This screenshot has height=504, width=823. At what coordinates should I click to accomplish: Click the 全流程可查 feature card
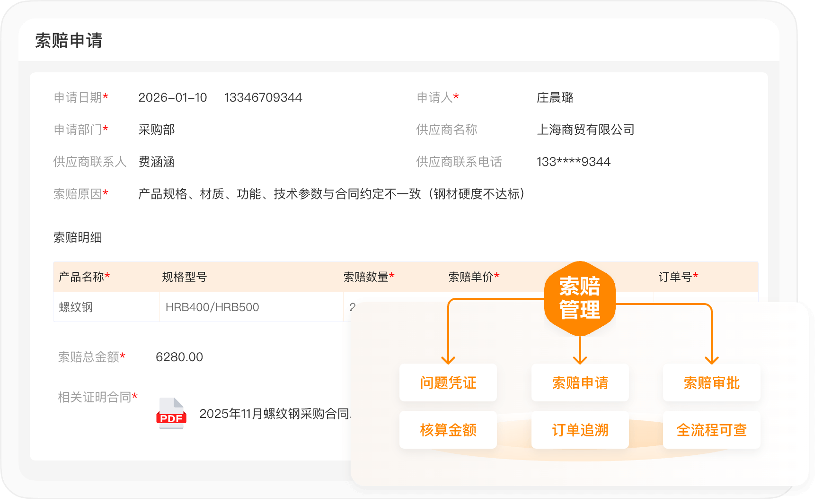(711, 430)
